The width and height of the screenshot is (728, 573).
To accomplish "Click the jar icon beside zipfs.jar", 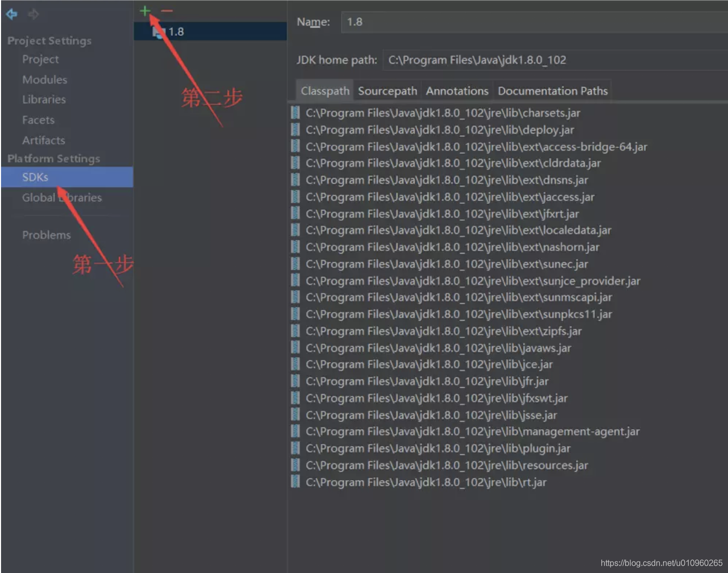I will click(x=295, y=331).
